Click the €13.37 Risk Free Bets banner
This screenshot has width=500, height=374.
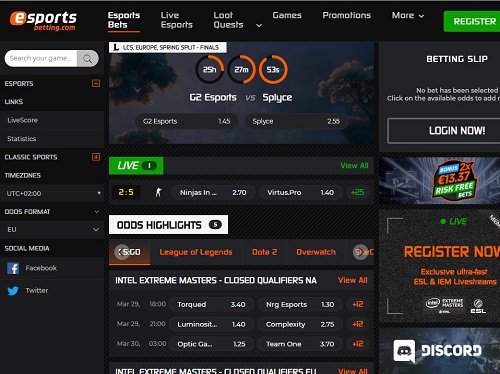439,180
